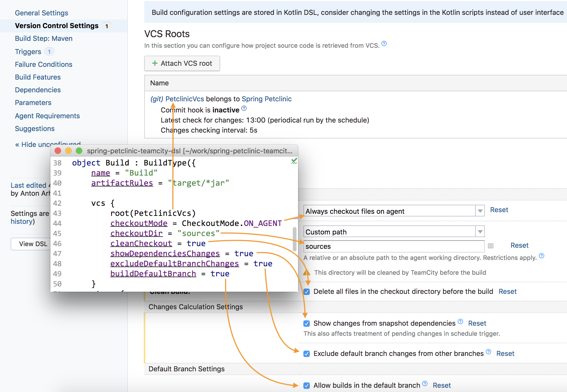
Task: Open Suggestions page in sidebar
Action: click(x=35, y=128)
